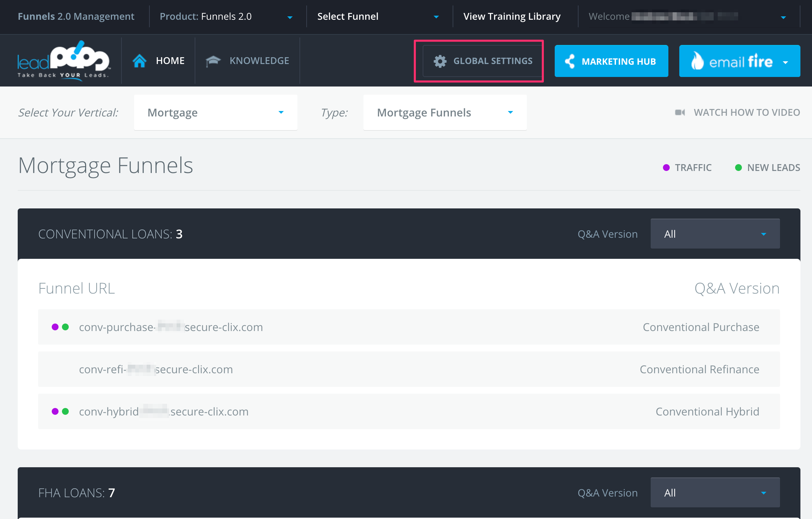Open the conv-refi secure-clix.com funnel URL
The image size is (812, 519).
[156, 369]
